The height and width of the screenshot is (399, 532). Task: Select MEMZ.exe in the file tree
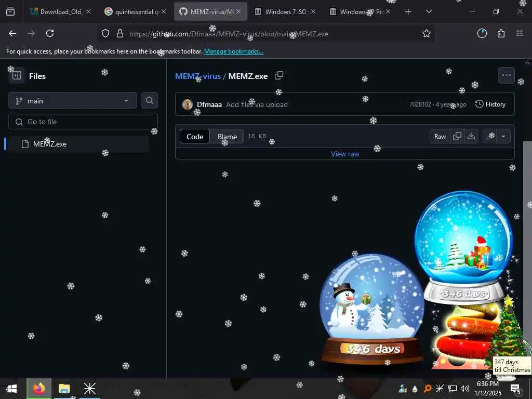tap(78, 144)
